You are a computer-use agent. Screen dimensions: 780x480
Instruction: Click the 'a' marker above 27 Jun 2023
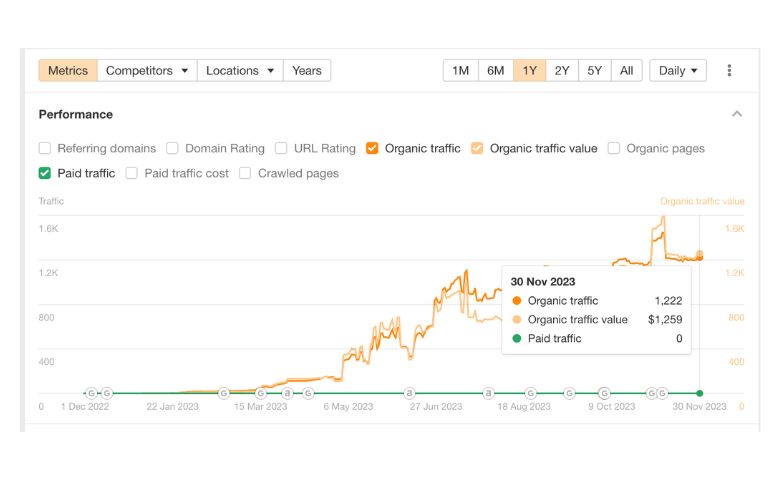pos(409,393)
